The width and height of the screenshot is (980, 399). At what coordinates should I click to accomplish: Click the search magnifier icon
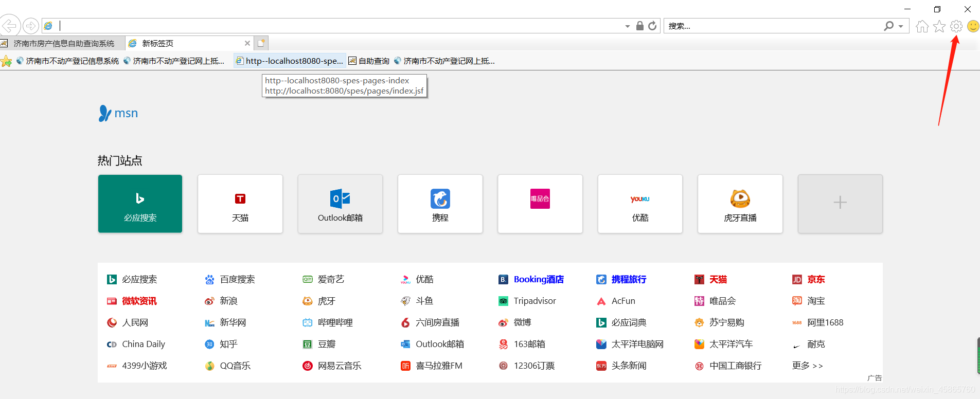click(888, 26)
